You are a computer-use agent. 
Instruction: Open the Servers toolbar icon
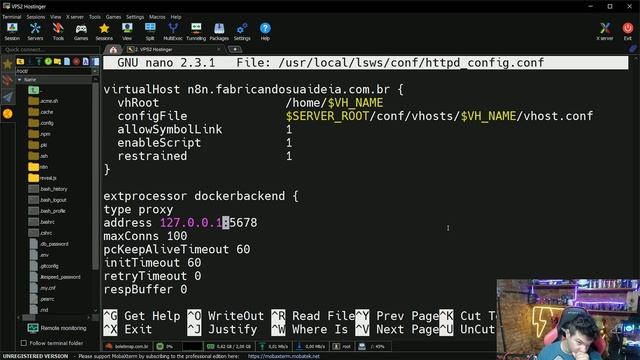pyautogui.click(x=35, y=31)
